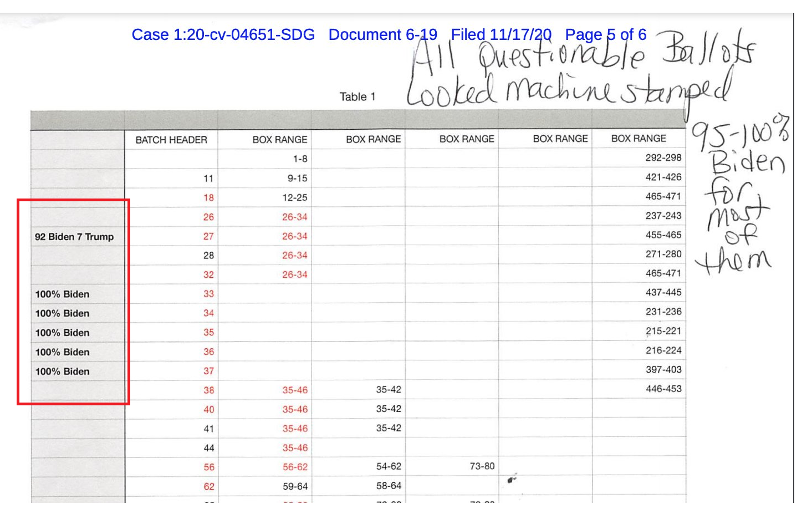This screenshot has height=524, width=812.
Task: Click box range cell "437-445"
Action: pos(663,293)
